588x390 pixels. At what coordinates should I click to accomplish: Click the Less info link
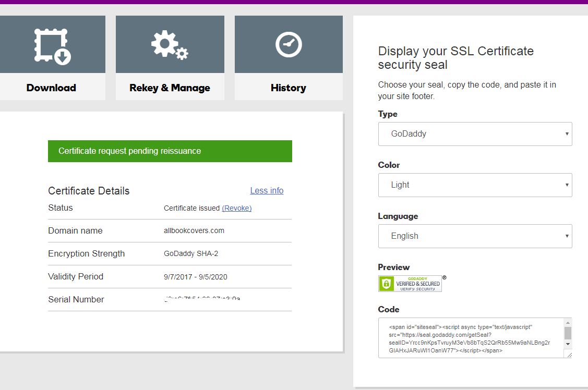coord(267,191)
